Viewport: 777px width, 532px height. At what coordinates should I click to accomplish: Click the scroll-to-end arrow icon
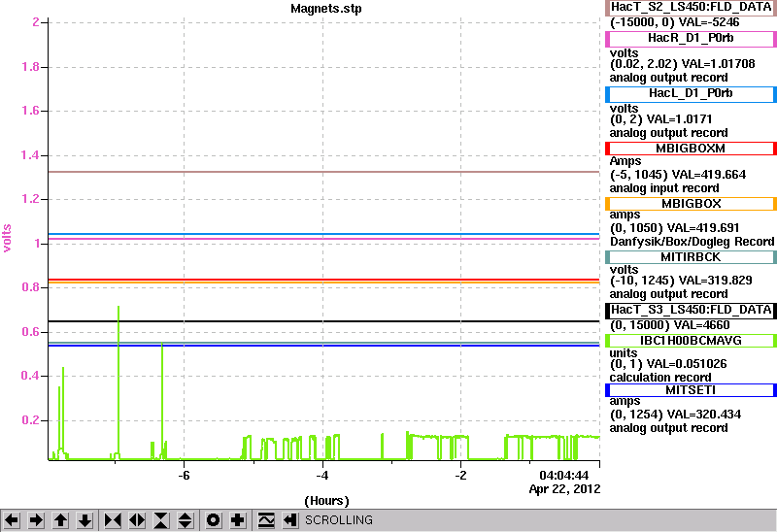pyautogui.click(x=290, y=520)
